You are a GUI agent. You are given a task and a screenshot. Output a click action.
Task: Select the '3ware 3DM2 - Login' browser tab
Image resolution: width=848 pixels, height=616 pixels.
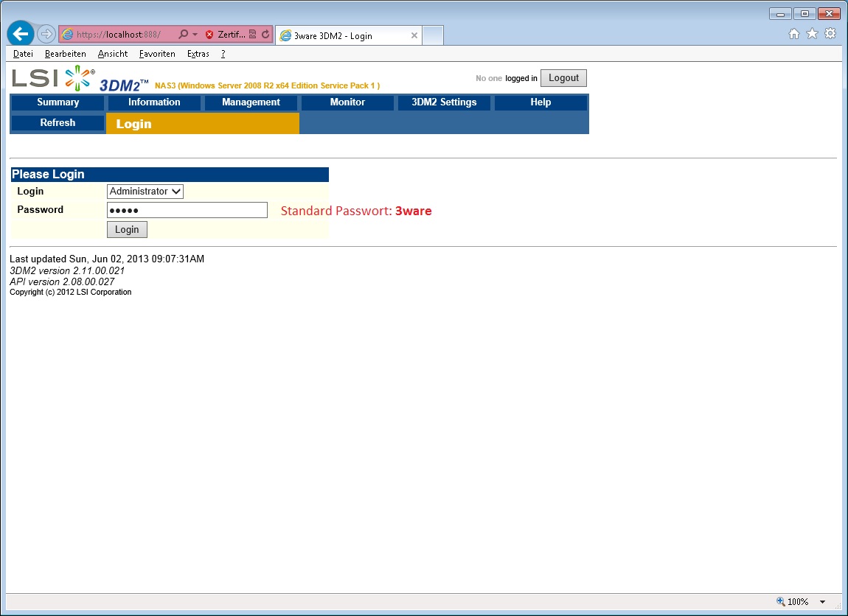pyautogui.click(x=349, y=35)
